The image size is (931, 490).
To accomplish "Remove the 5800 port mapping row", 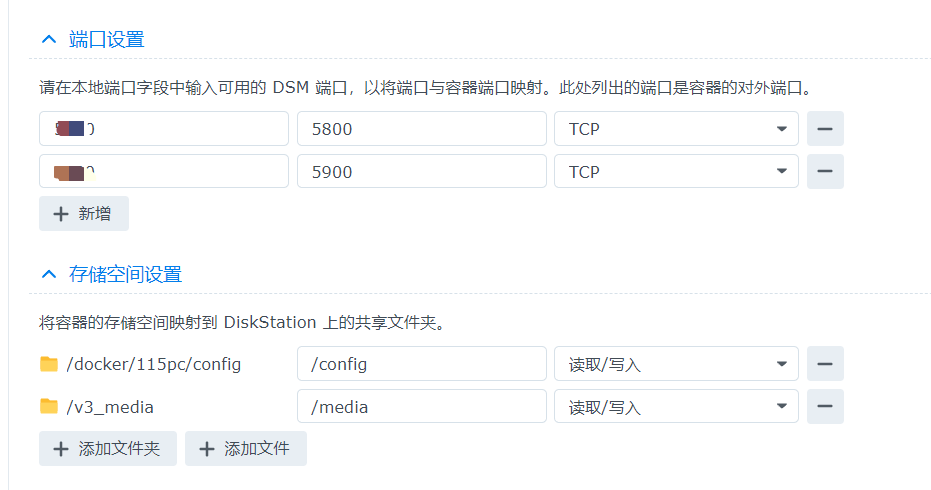I will point(825,129).
